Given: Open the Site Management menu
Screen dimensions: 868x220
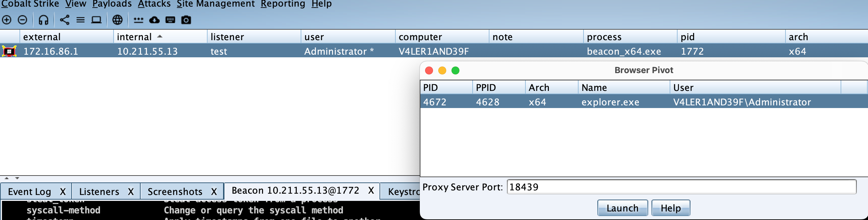Looking at the screenshot, I should pos(216,4).
